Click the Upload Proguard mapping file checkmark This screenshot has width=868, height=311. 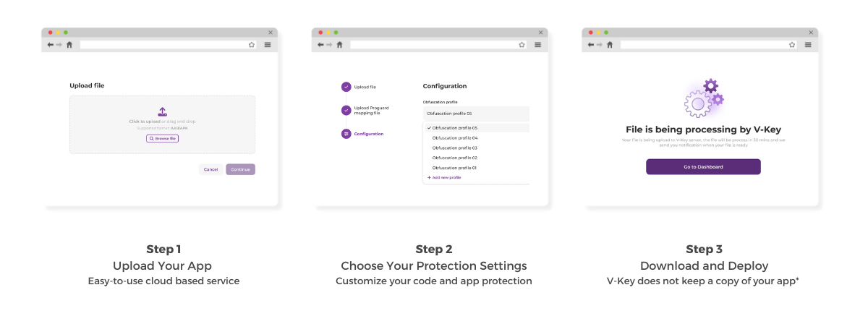pos(346,111)
